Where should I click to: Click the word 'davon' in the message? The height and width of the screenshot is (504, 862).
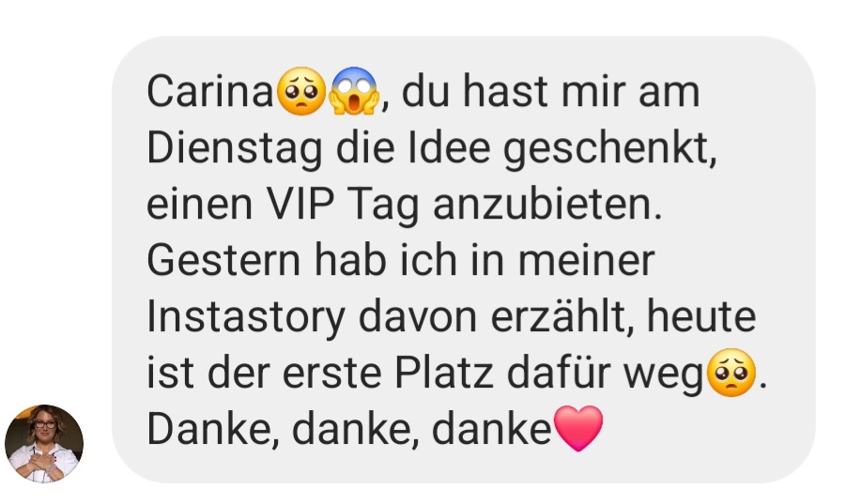click(418, 317)
